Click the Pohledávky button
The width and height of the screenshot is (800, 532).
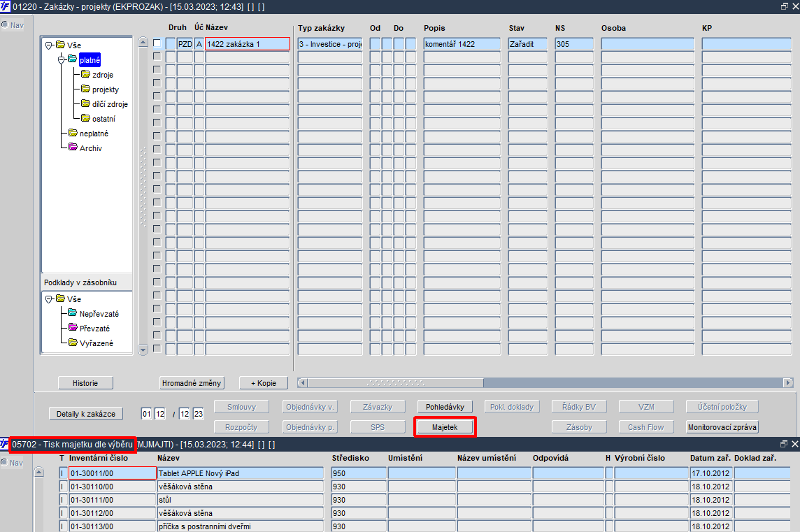click(x=445, y=407)
